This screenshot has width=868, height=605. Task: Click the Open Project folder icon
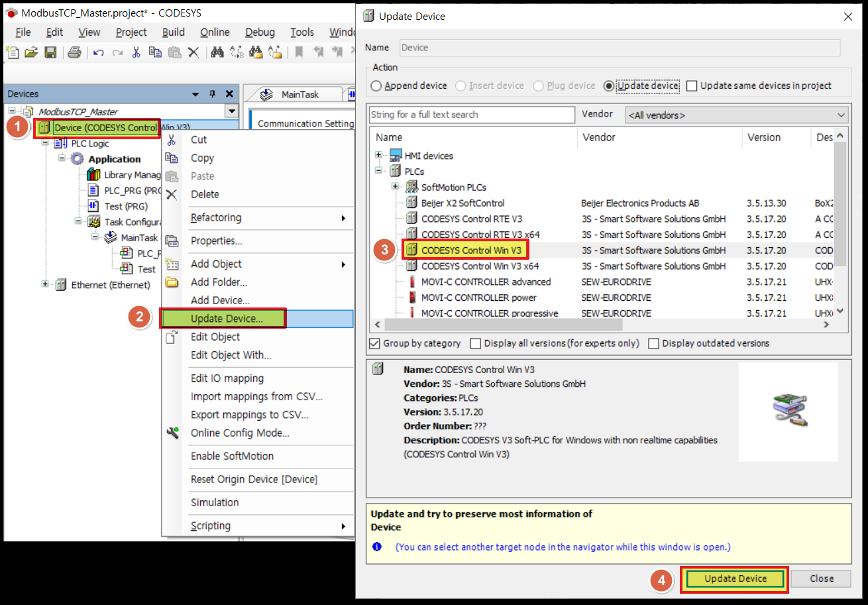tap(31, 52)
